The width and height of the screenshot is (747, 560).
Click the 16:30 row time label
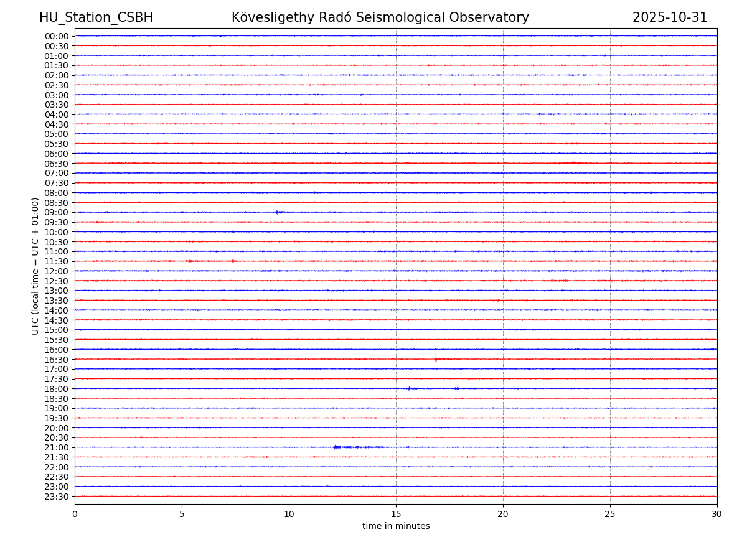[x=57, y=360]
